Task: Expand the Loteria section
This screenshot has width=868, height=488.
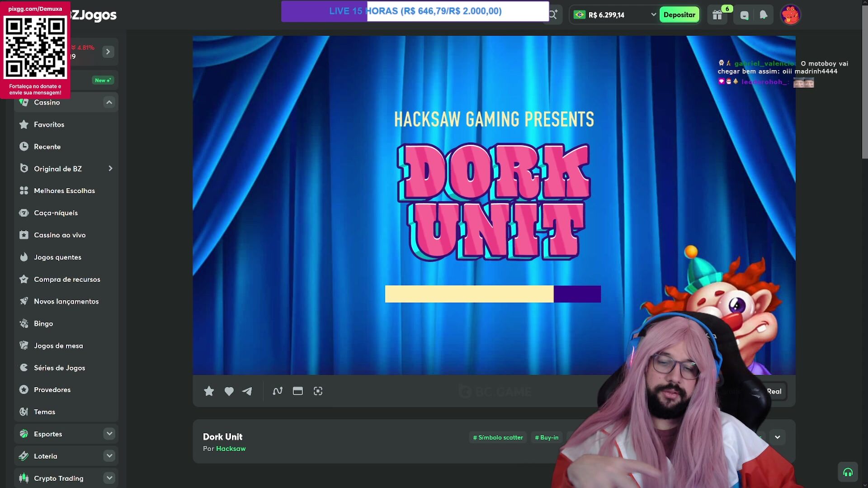Action: click(109, 456)
